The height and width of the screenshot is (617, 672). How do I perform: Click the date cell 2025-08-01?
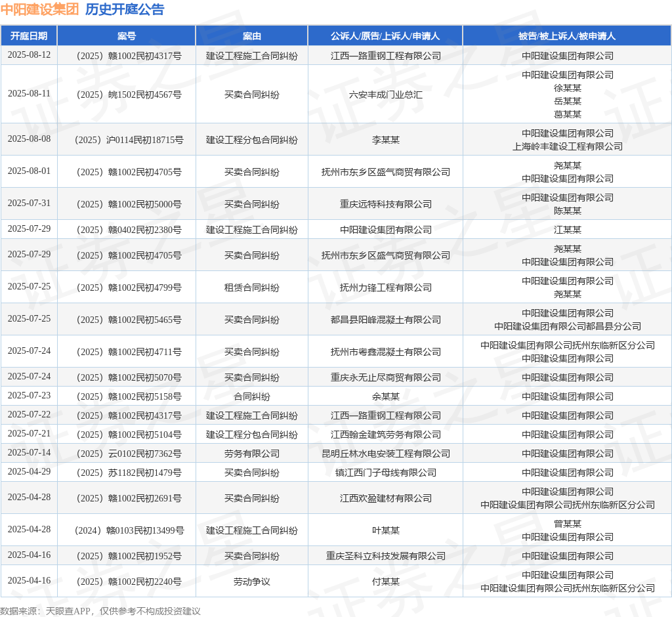tap(29, 171)
